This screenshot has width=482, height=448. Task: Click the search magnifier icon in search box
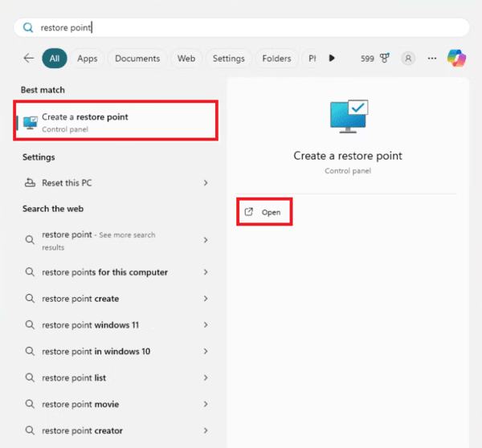[28, 27]
